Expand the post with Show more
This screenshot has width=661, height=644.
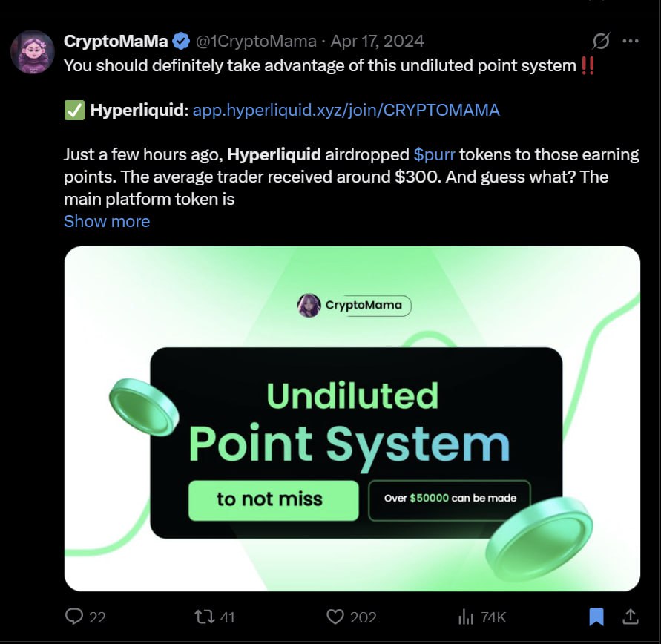[x=107, y=221]
